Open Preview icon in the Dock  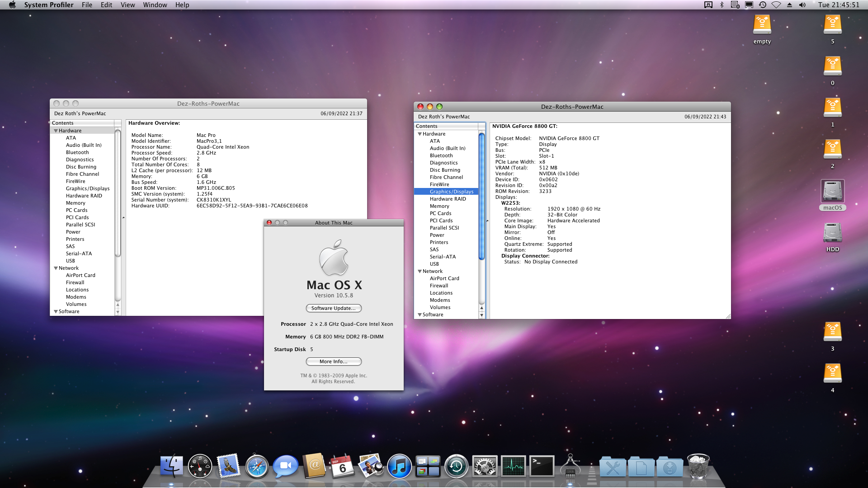point(371,466)
